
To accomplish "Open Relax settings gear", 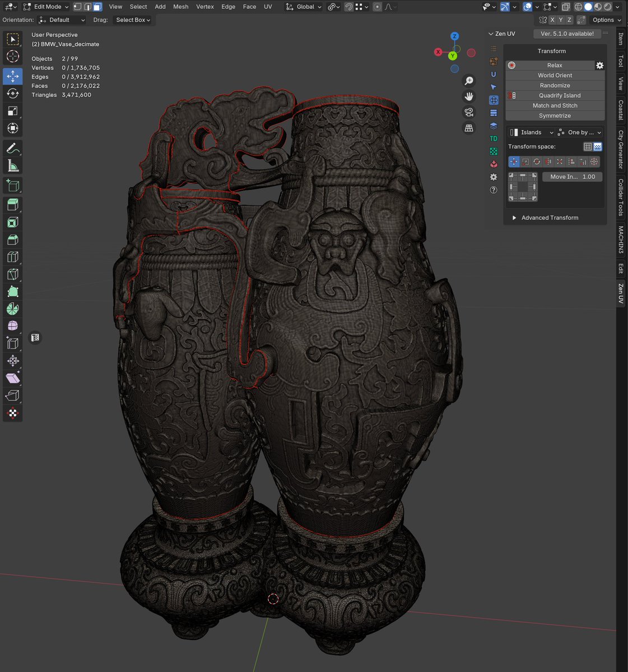I will point(599,66).
